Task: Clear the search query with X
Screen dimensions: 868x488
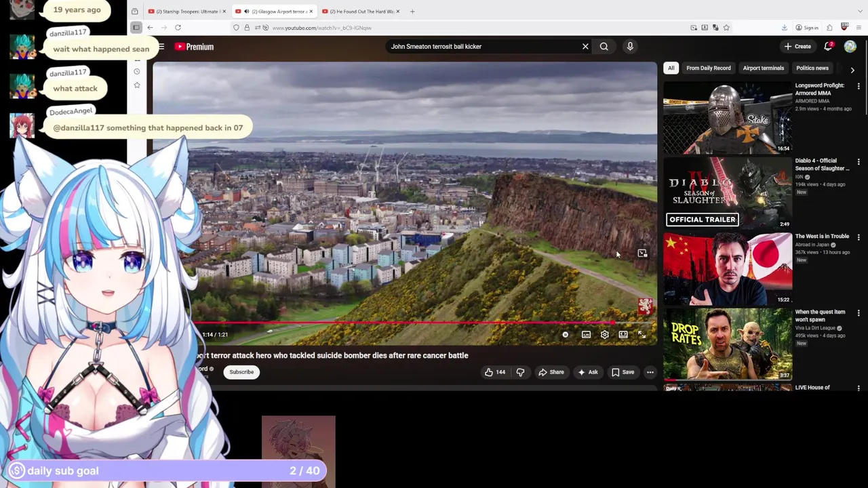Action: pos(585,47)
